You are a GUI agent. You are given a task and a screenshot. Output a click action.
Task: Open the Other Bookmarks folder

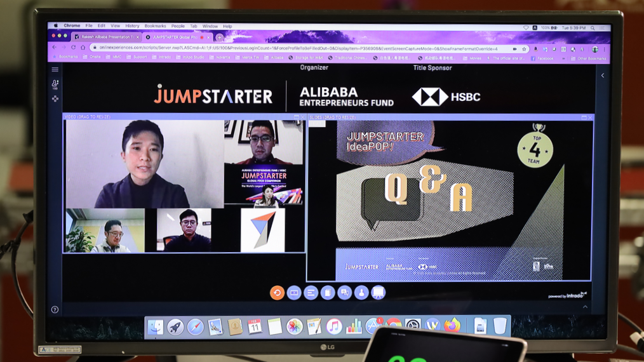click(588, 59)
